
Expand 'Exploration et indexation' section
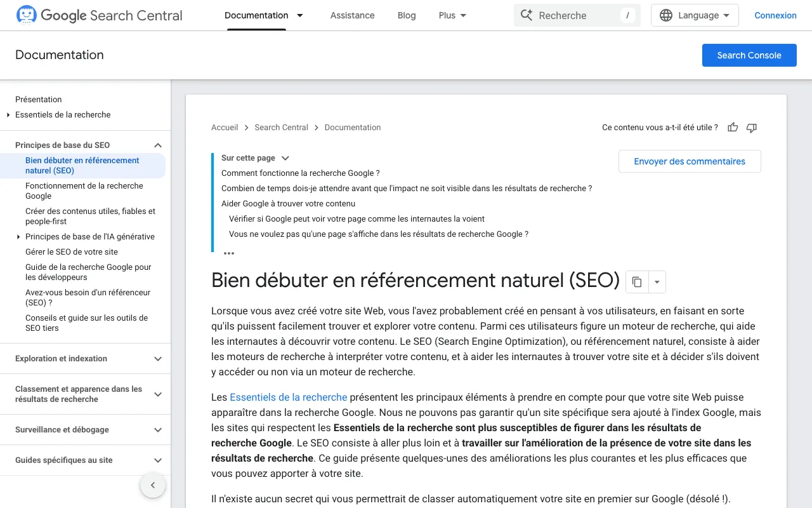click(158, 359)
